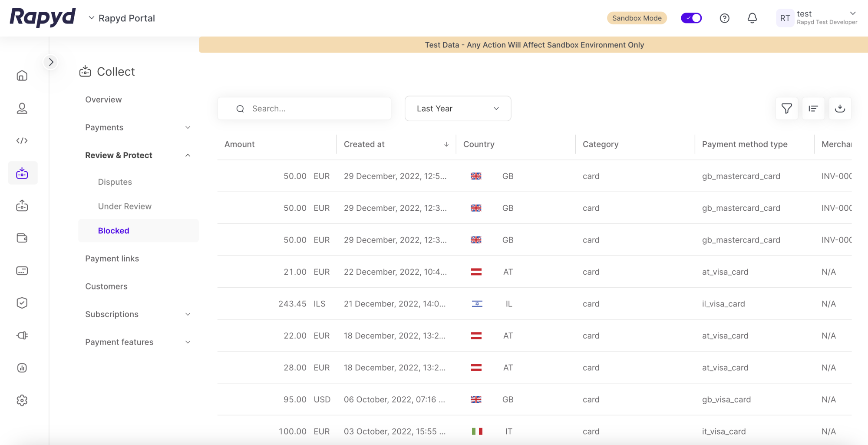Open the Wallet icon in sidebar

pos(22,238)
